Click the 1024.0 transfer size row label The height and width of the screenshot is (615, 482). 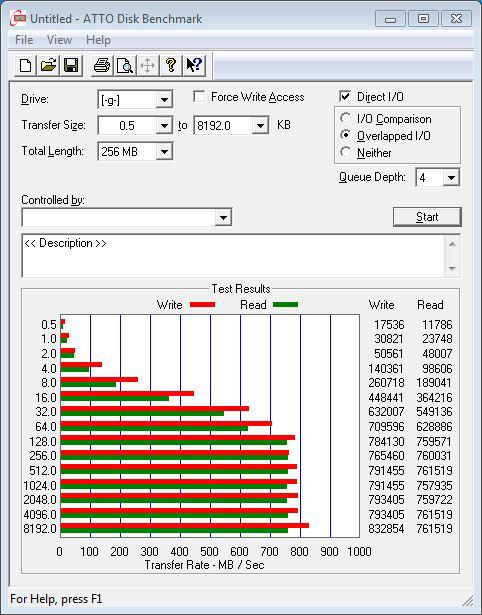[40, 486]
